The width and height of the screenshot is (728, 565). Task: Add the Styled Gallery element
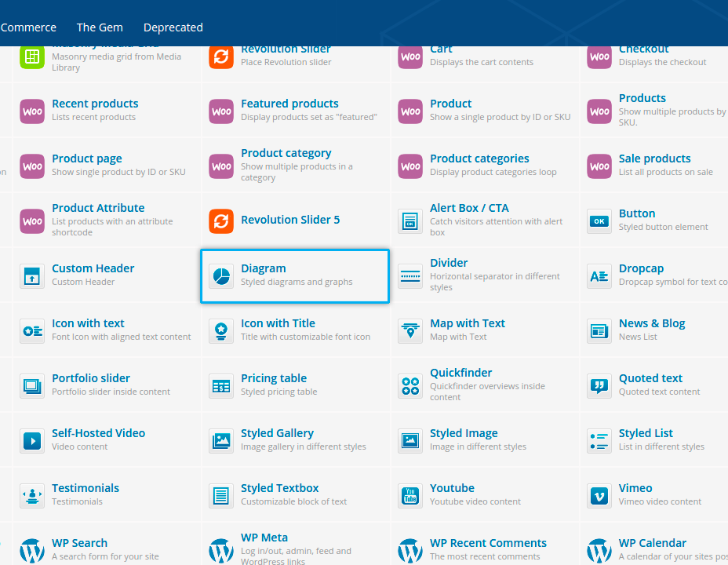[x=277, y=433]
